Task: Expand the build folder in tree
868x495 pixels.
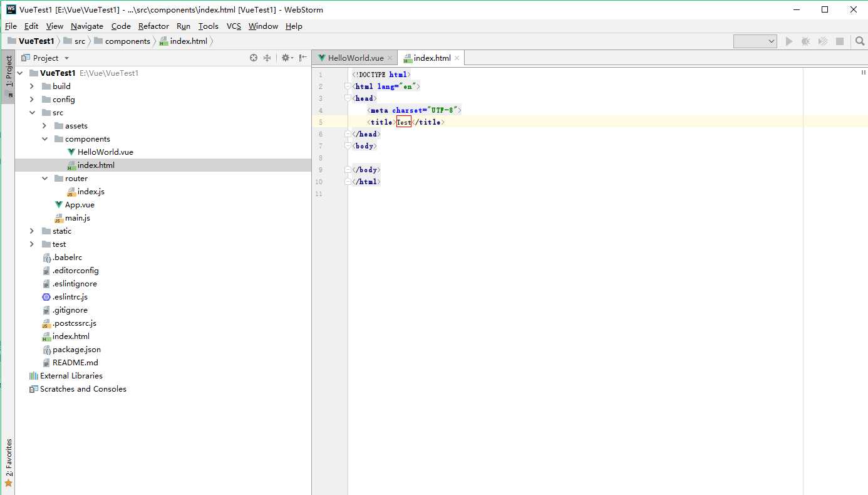Action: point(32,86)
